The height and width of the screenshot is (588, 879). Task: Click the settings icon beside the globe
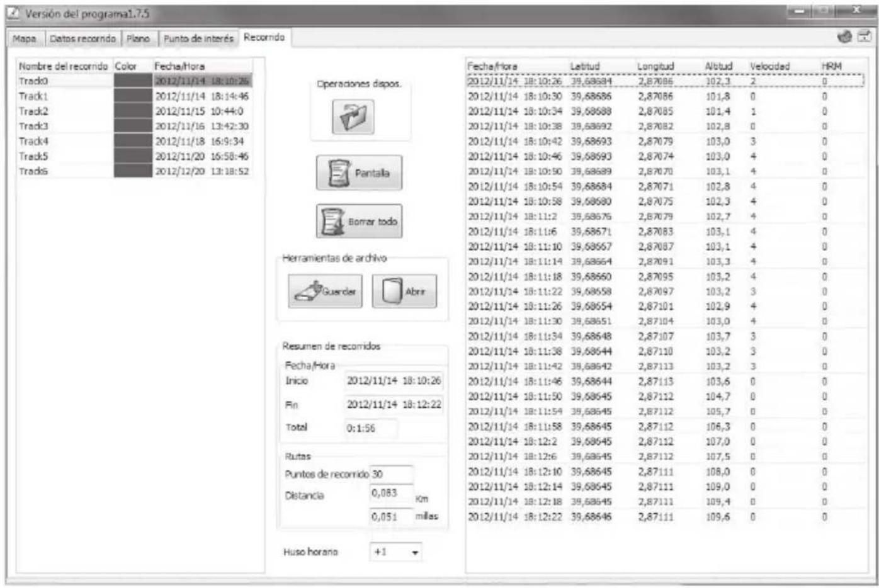click(x=865, y=37)
